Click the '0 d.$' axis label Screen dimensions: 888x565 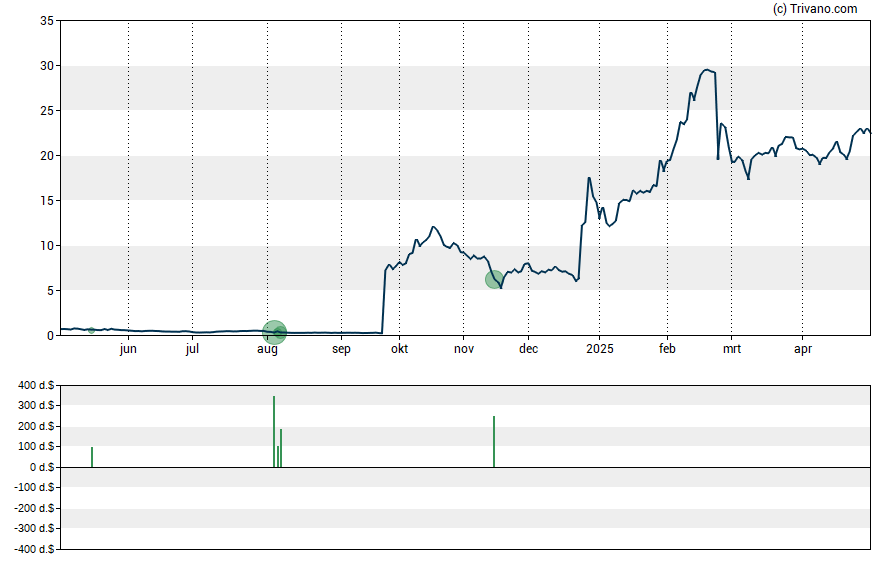[x=42, y=468]
